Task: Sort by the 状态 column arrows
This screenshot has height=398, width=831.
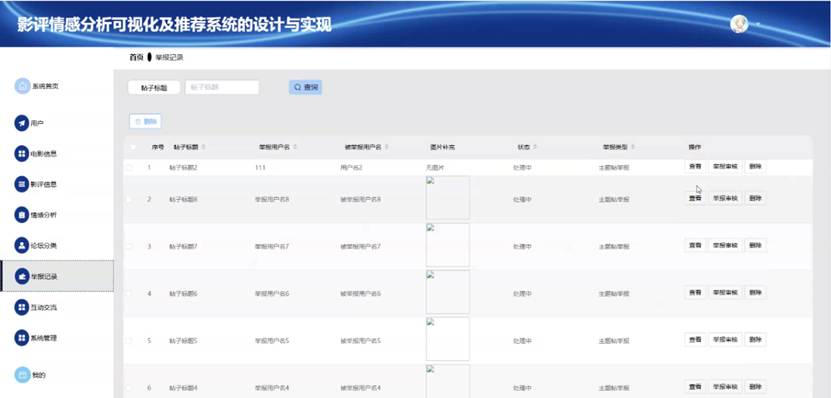Action: click(x=535, y=147)
